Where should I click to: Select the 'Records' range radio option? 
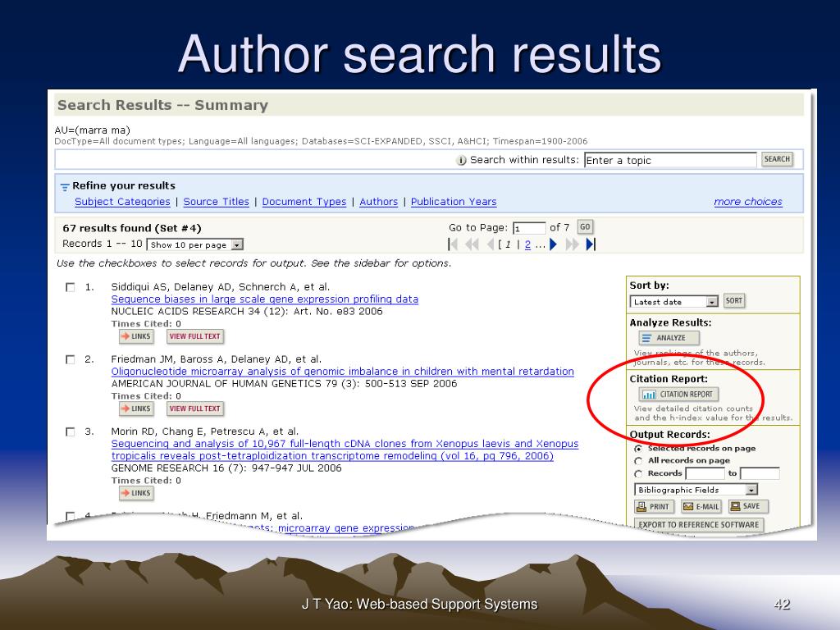pos(638,474)
